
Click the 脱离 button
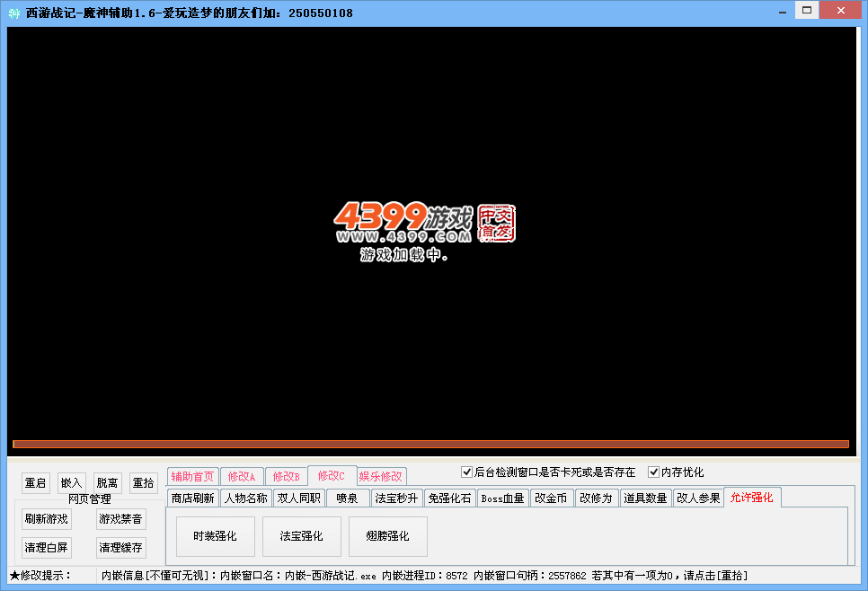click(x=107, y=483)
